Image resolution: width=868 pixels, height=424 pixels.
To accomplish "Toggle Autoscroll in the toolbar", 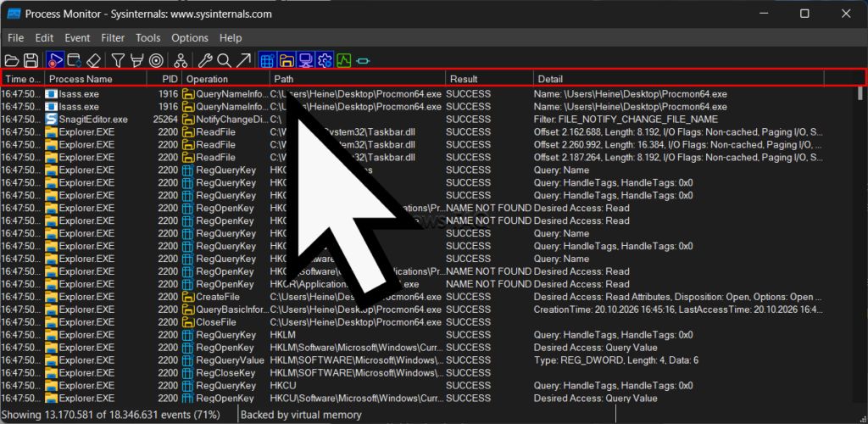I will coord(75,60).
